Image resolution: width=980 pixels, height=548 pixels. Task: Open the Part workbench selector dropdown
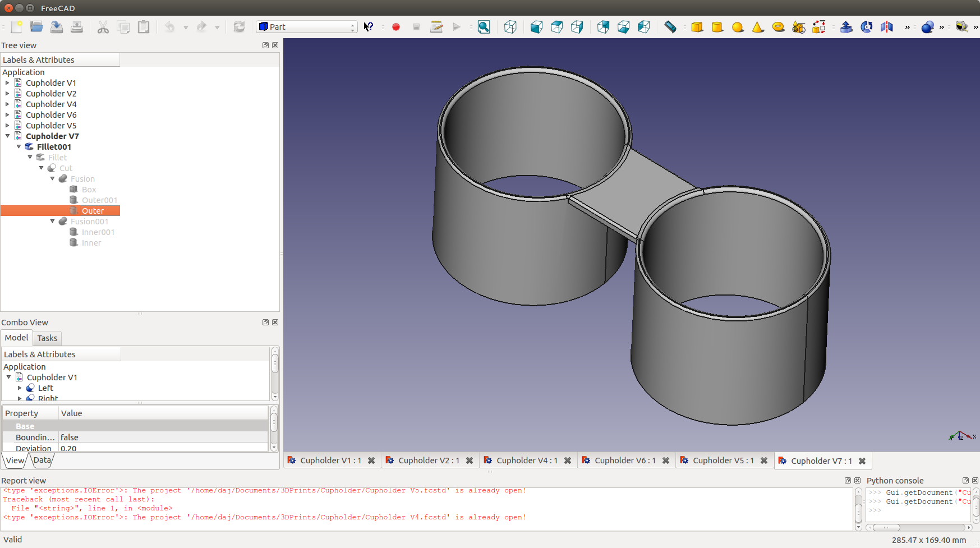tap(307, 27)
